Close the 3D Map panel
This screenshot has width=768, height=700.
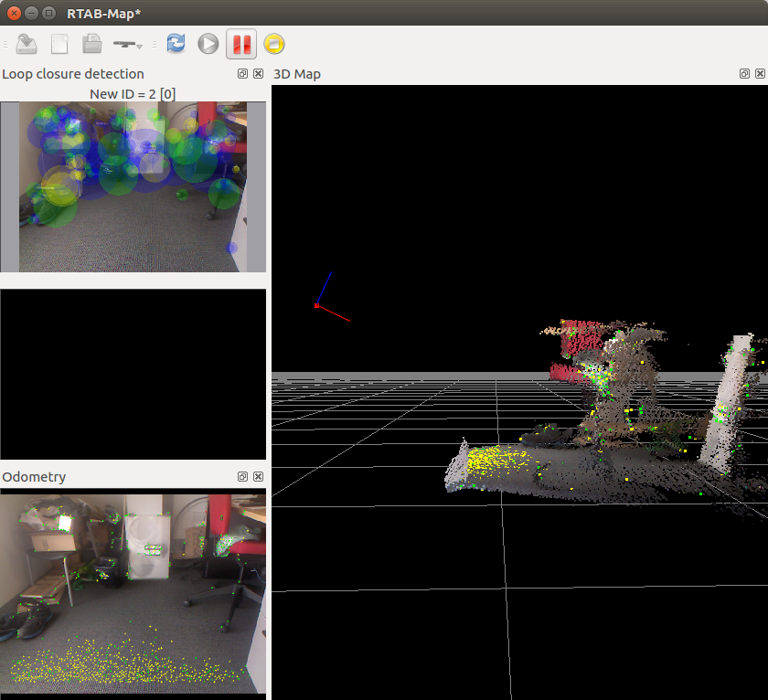761,74
